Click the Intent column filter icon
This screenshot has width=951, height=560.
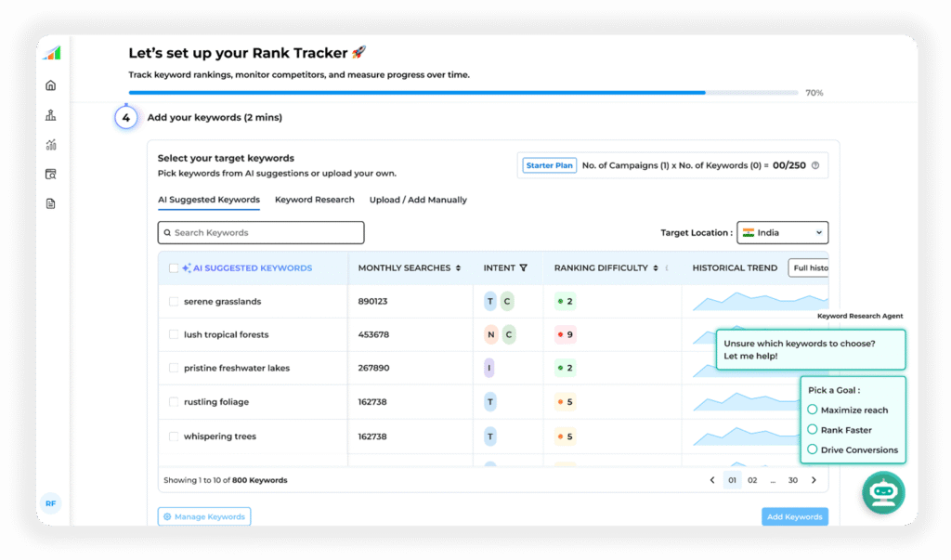[524, 268]
